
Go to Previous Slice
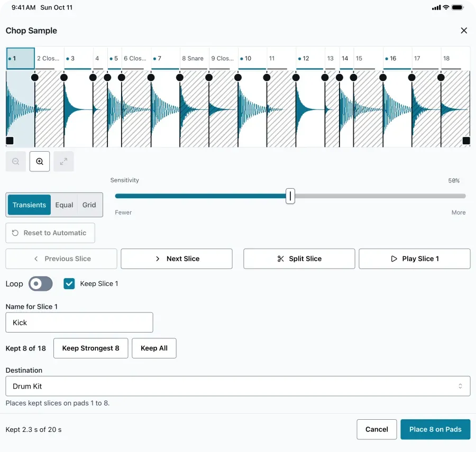coord(61,259)
